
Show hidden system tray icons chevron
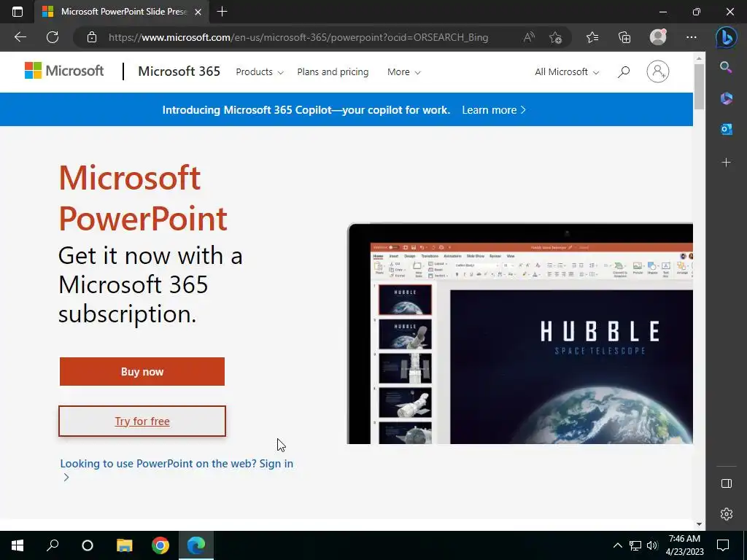point(617,545)
